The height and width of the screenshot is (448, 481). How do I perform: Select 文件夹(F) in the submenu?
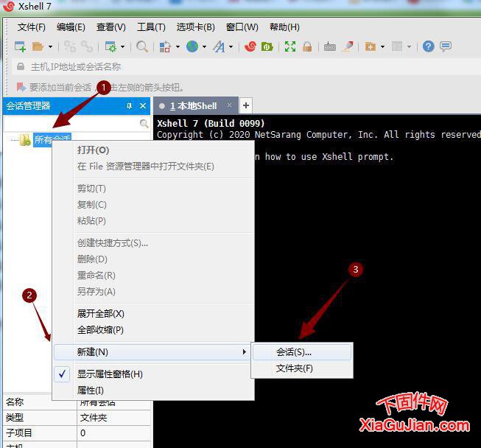click(x=302, y=368)
